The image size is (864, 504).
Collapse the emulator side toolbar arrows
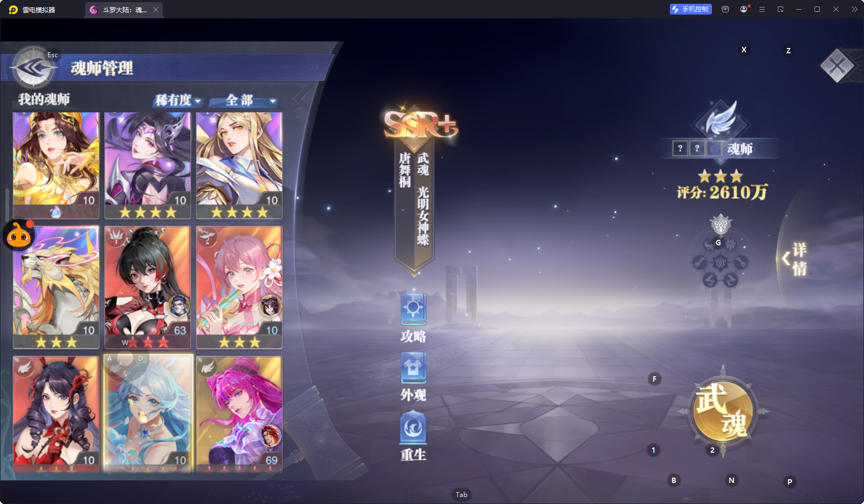point(854,9)
